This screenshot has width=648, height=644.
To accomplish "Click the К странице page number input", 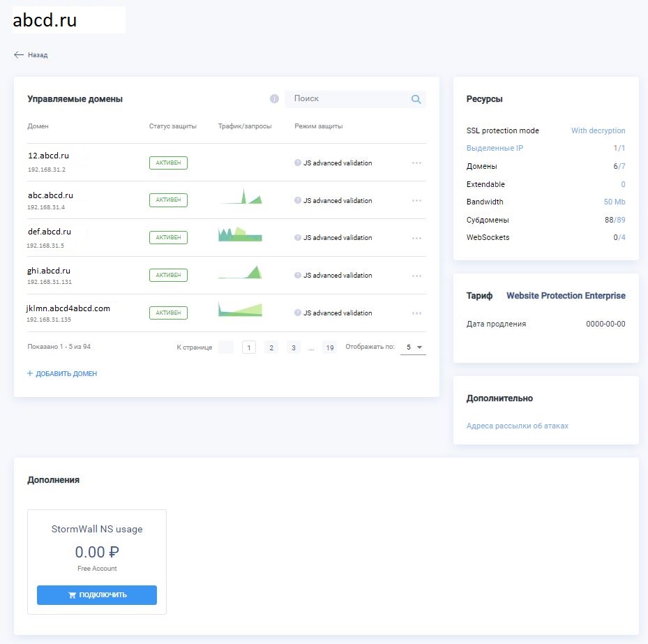I will pyautogui.click(x=226, y=347).
